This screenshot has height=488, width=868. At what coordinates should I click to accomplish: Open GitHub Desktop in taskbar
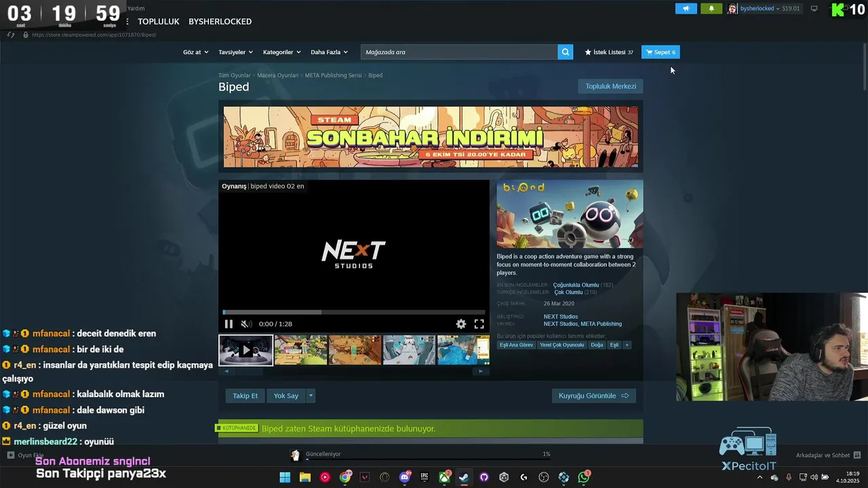tap(484, 477)
